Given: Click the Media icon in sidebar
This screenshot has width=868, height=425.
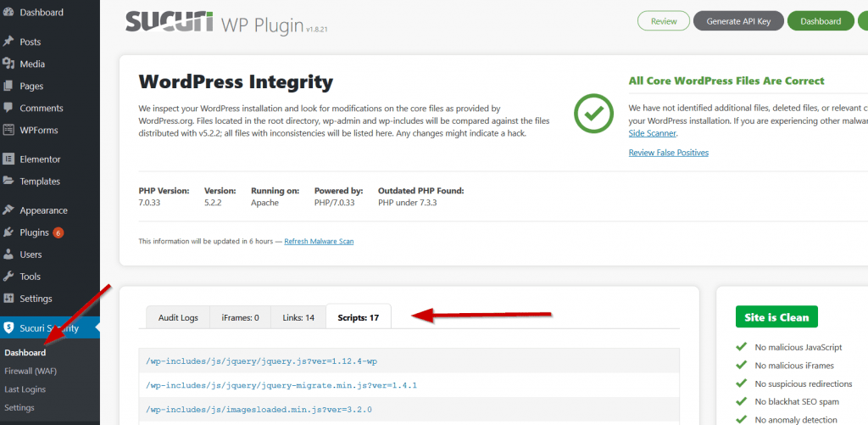Looking at the screenshot, I should [8, 64].
